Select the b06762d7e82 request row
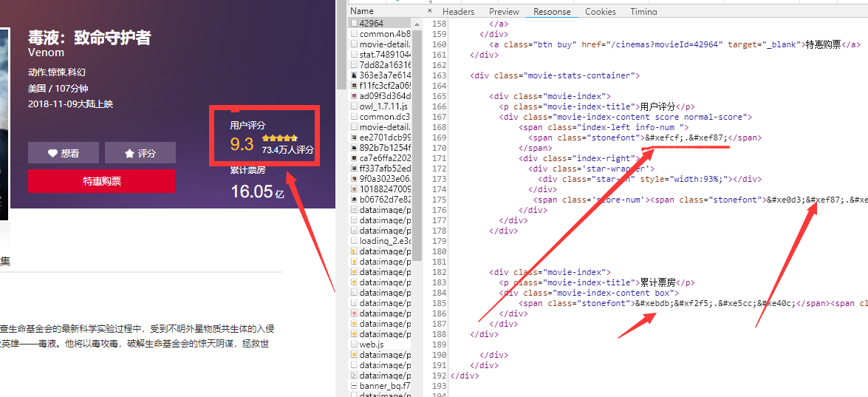 [380, 199]
